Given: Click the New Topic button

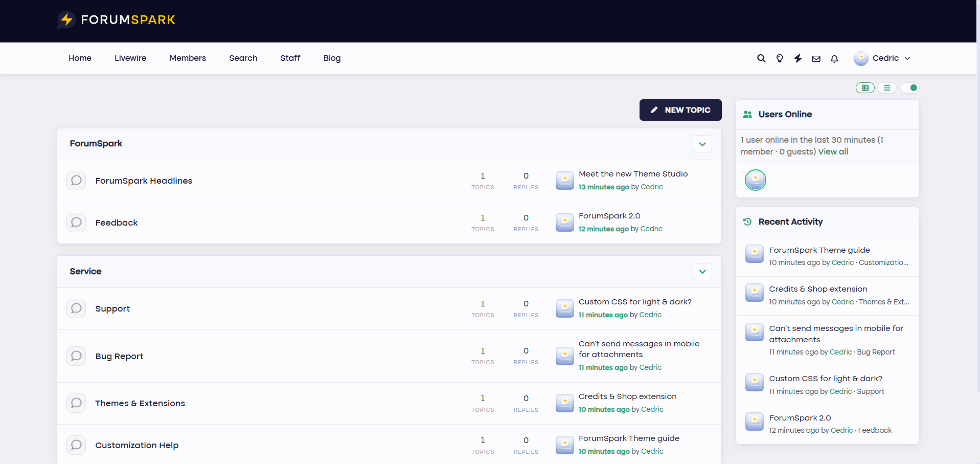Looking at the screenshot, I should point(680,110).
